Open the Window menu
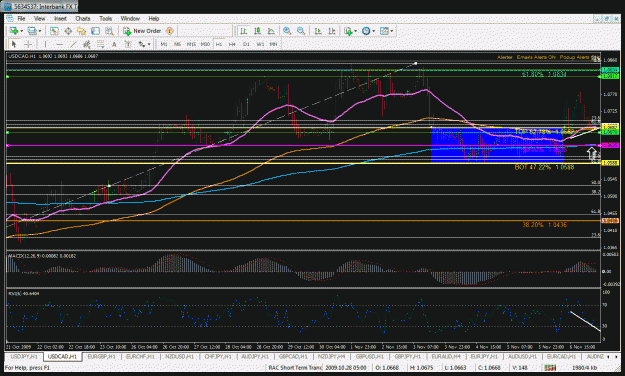 coord(130,18)
